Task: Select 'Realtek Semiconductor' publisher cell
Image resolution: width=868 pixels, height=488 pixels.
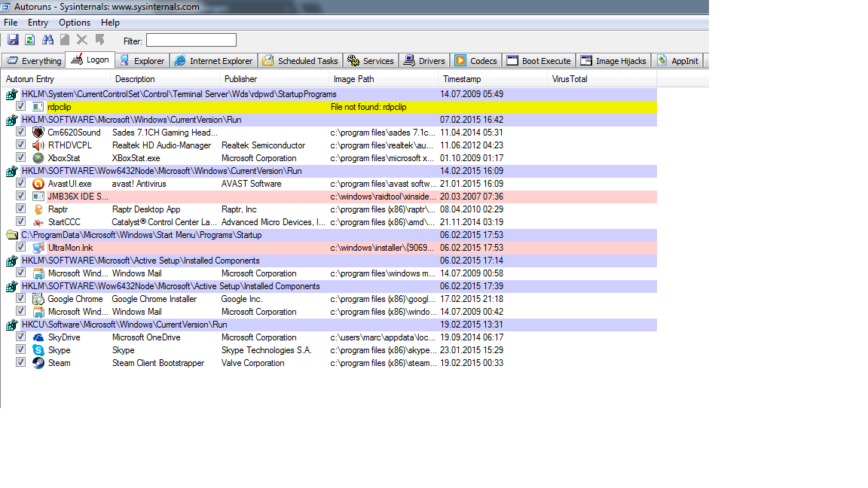Action: click(264, 145)
